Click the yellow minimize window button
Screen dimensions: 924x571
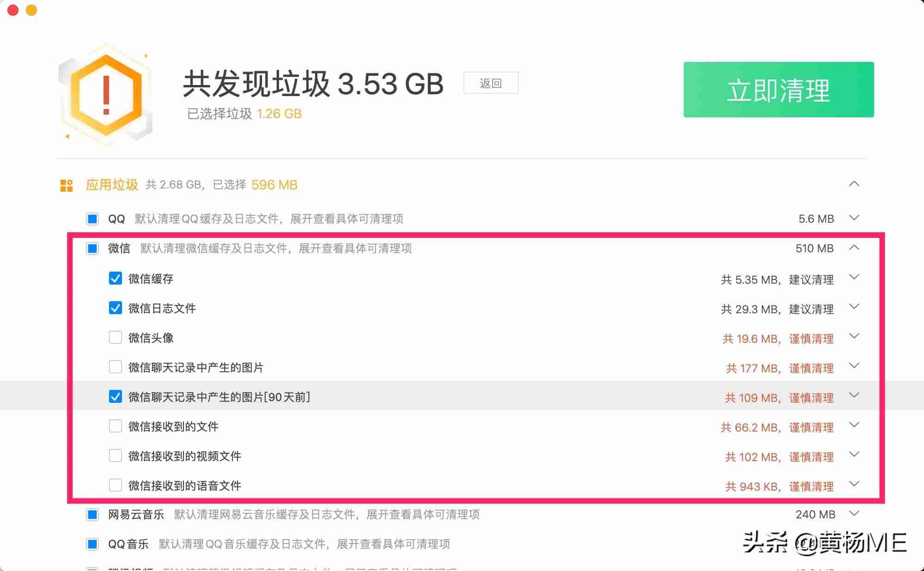[31, 10]
